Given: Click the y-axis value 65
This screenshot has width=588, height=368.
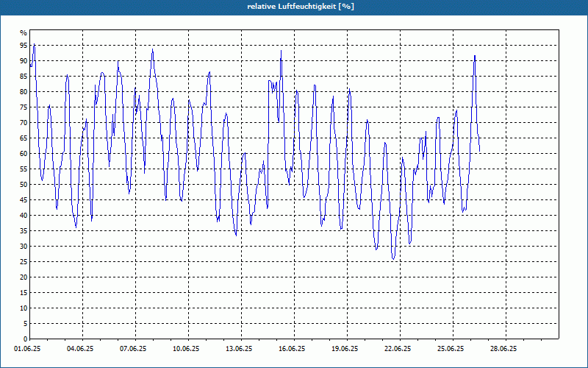Looking at the screenshot, I should pyautogui.click(x=24, y=138).
